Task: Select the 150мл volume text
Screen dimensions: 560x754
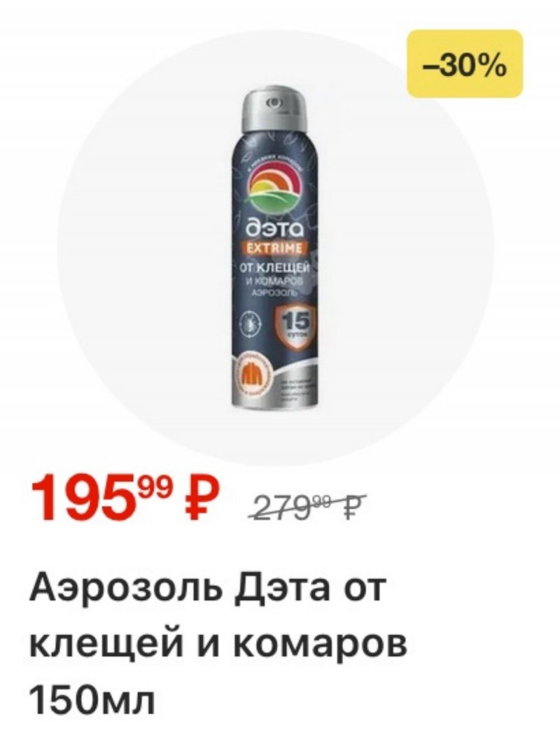Action: pyautogui.click(x=92, y=699)
